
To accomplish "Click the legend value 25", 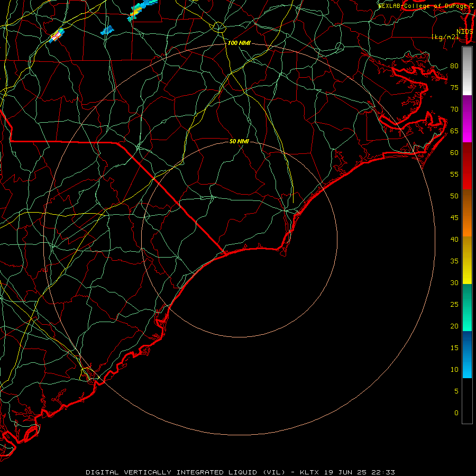I will click(x=454, y=304).
